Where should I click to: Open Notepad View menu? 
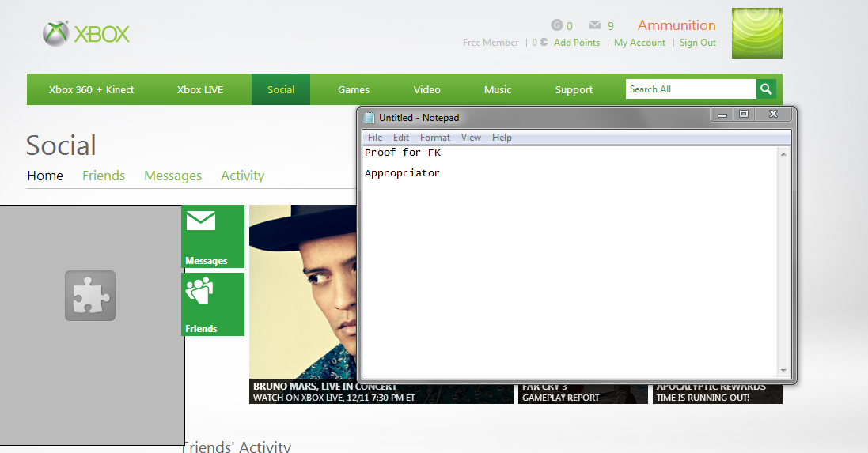point(471,138)
